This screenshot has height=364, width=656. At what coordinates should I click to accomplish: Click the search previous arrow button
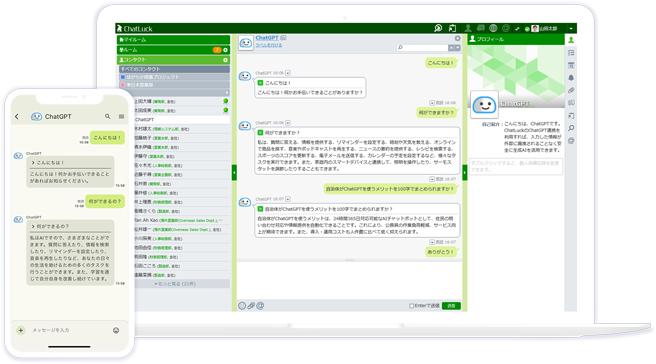451,48
